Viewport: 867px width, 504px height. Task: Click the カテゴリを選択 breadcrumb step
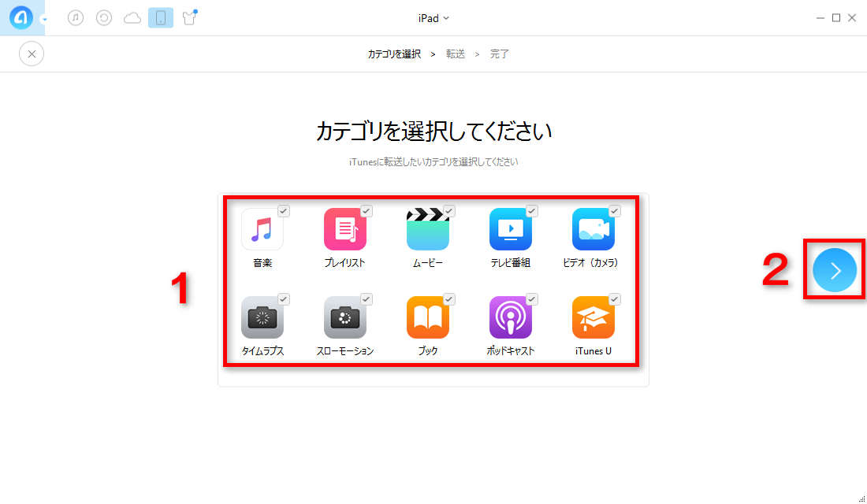tap(394, 54)
